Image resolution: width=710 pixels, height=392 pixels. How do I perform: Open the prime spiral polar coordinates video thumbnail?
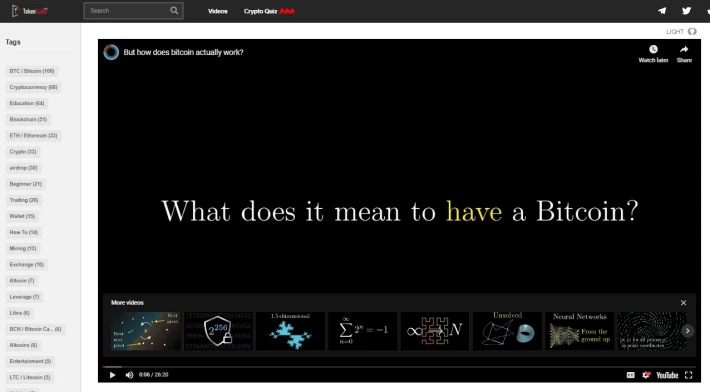pos(652,330)
